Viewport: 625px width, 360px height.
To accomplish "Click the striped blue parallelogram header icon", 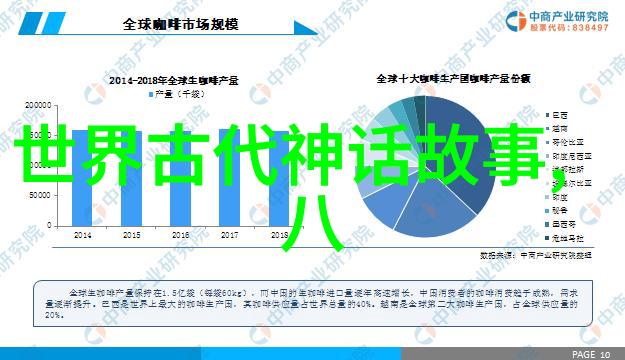I will click(x=42, y=23).
